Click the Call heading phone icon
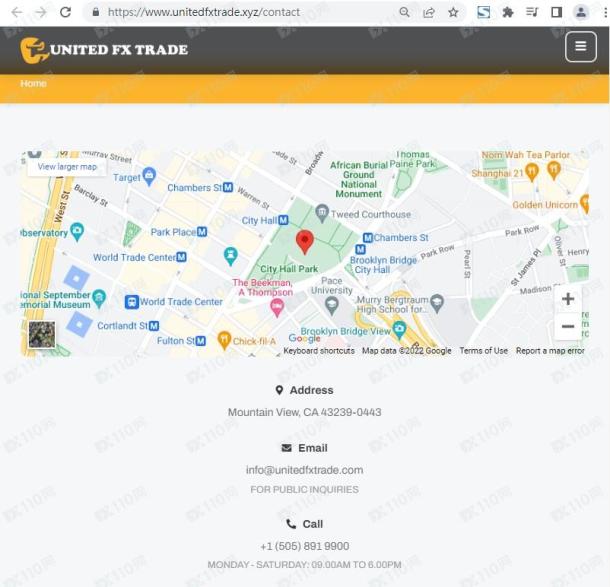Screen dimensions: 610x587 click(291, 524)
